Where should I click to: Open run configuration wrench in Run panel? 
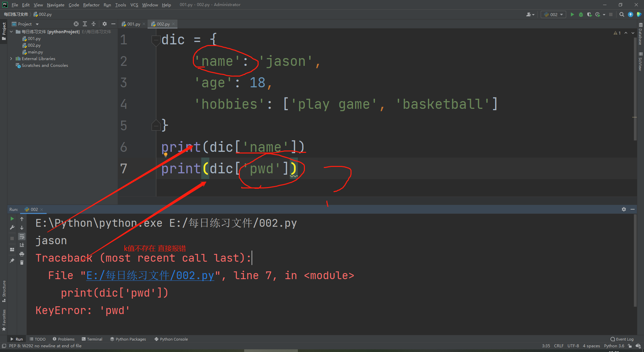tap(12, 227)
